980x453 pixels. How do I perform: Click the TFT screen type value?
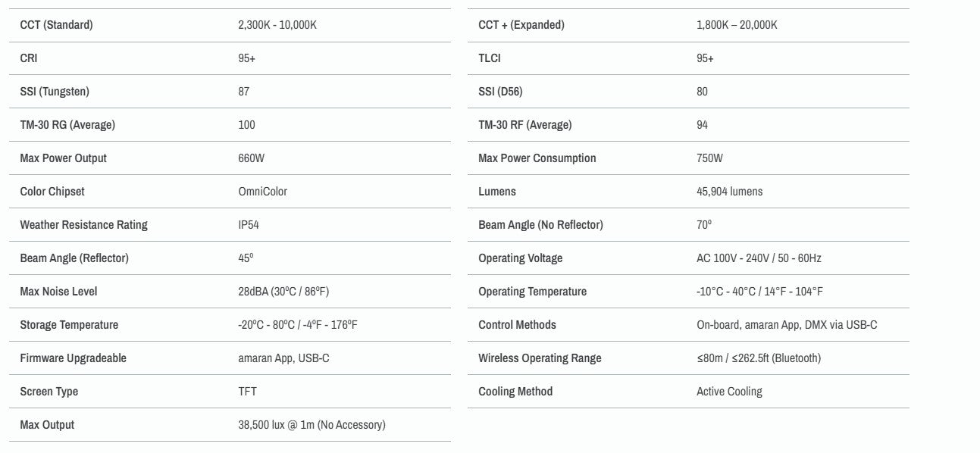(247, 392)
